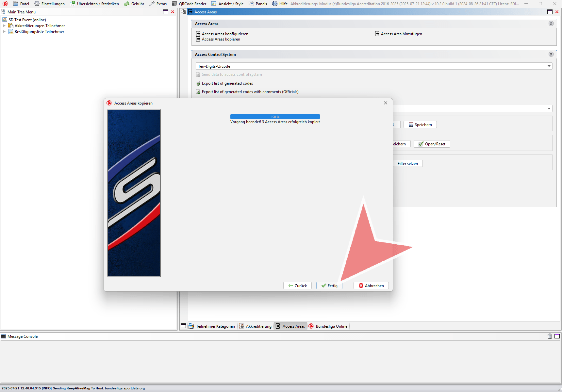Click the 'Vorgang beendet! 3 Access Areas erfolgreich kopiert' text
Image resolution: width=562 pixels, height=392 pixels.
(x=275, y=122)
